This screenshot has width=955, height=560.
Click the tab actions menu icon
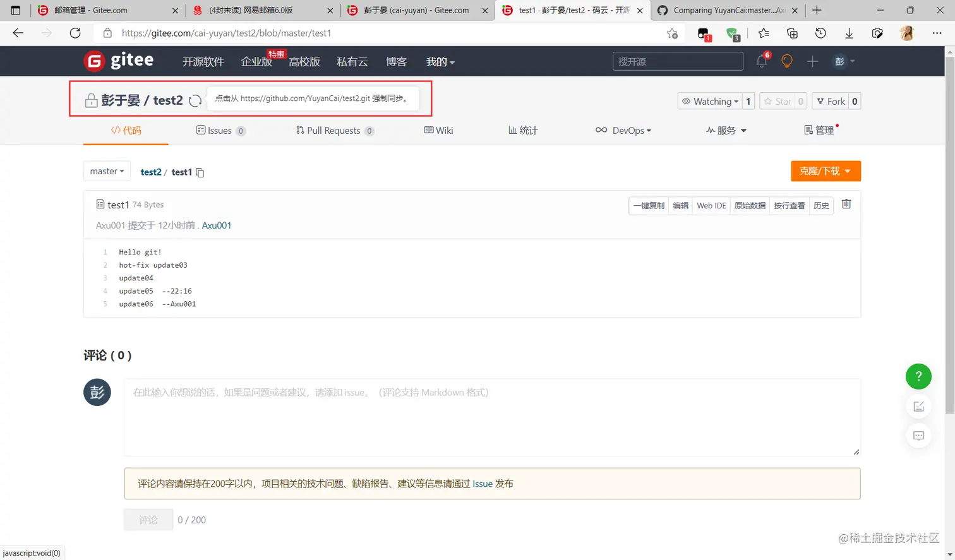pos(16,10)
